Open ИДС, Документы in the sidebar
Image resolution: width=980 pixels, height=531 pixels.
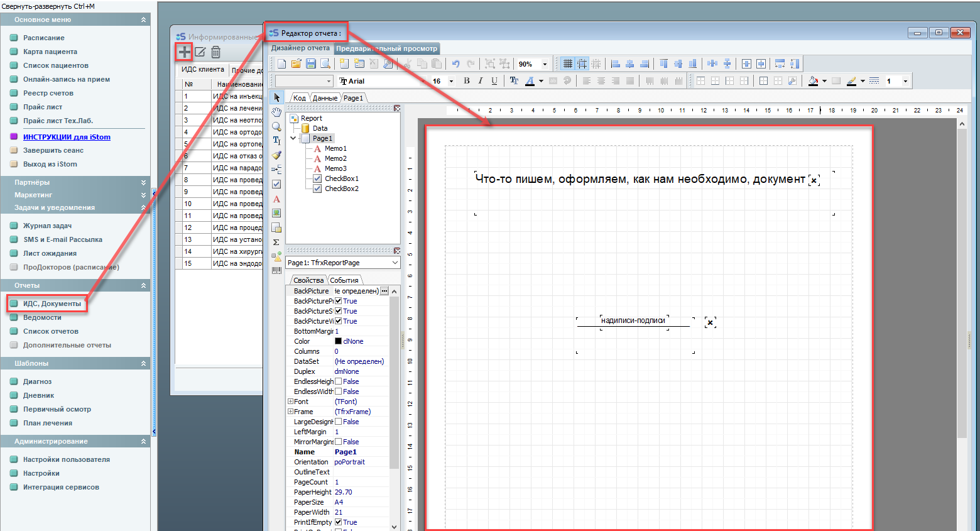pos(52,304)
